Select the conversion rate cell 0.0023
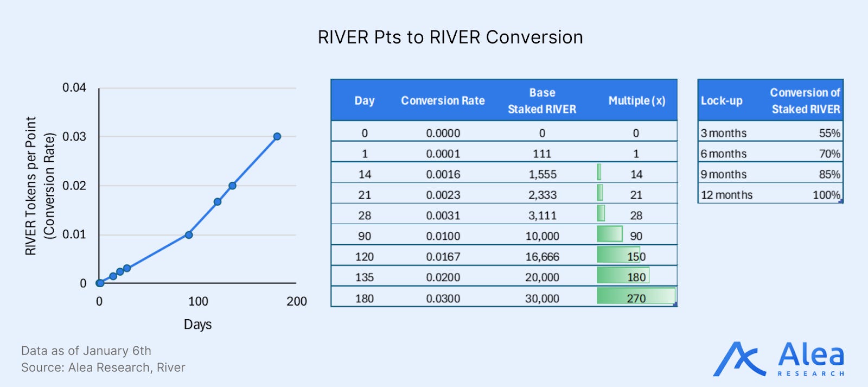The height and width of the screenshot is (387, 868). (x=443, y=195)
